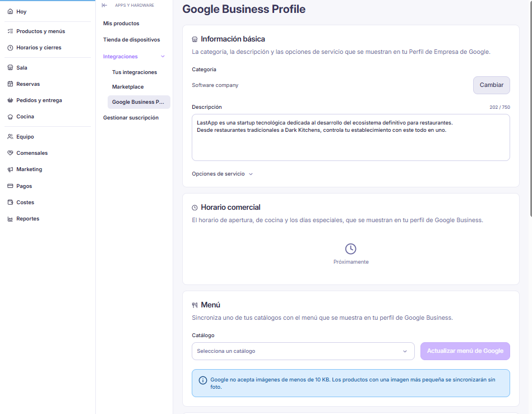Click the Google Business Profile page title
This screenshot has width=532, height=414.
click(x=244, y=9)
